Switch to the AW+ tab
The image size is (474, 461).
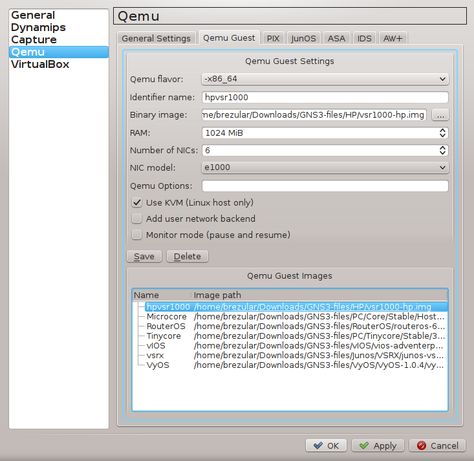click(x=393, y=38)
